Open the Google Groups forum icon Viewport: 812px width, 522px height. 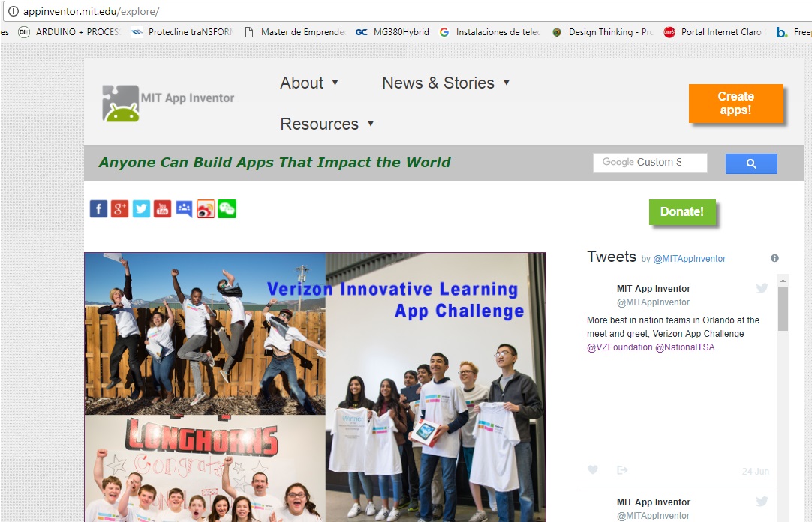184,209
